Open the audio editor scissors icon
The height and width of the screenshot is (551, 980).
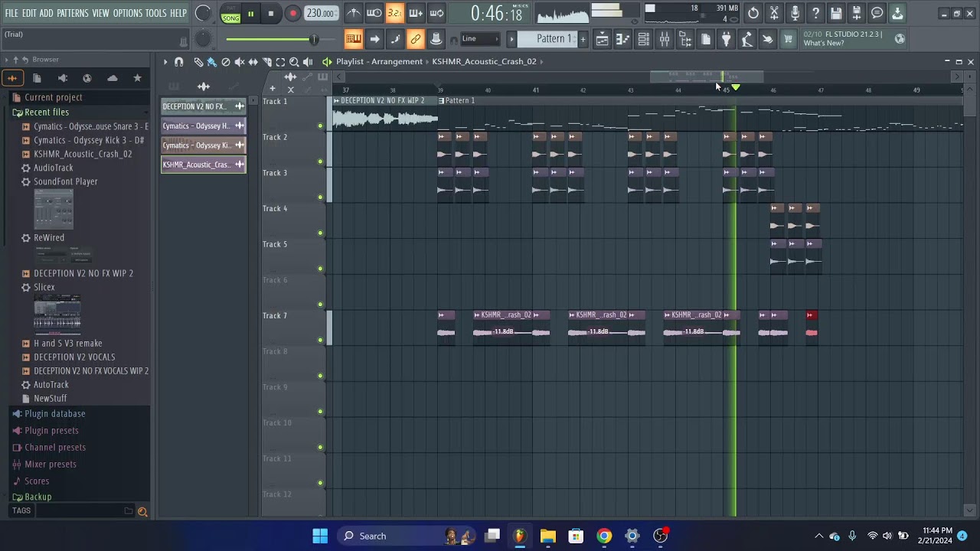tap(774, 13)
